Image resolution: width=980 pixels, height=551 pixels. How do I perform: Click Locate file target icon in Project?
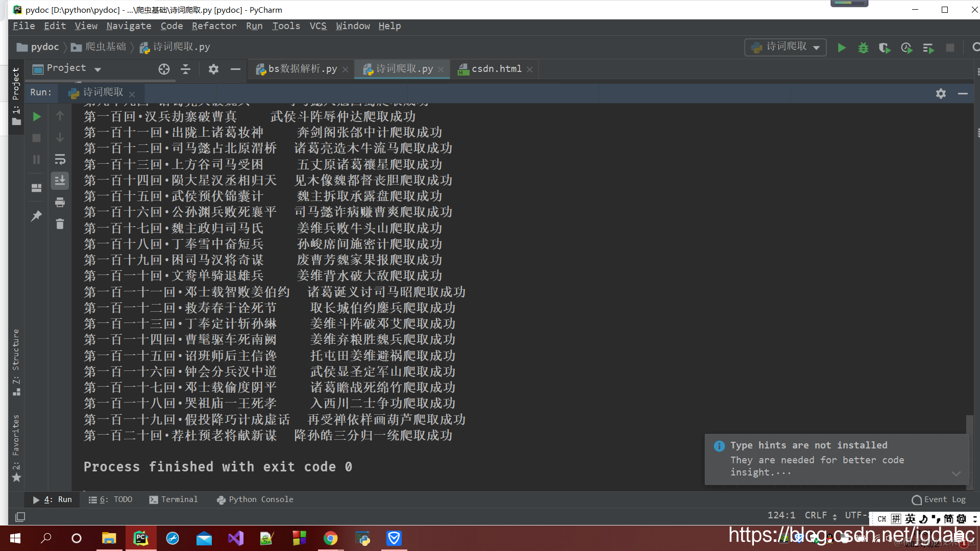tap(164, 69)
